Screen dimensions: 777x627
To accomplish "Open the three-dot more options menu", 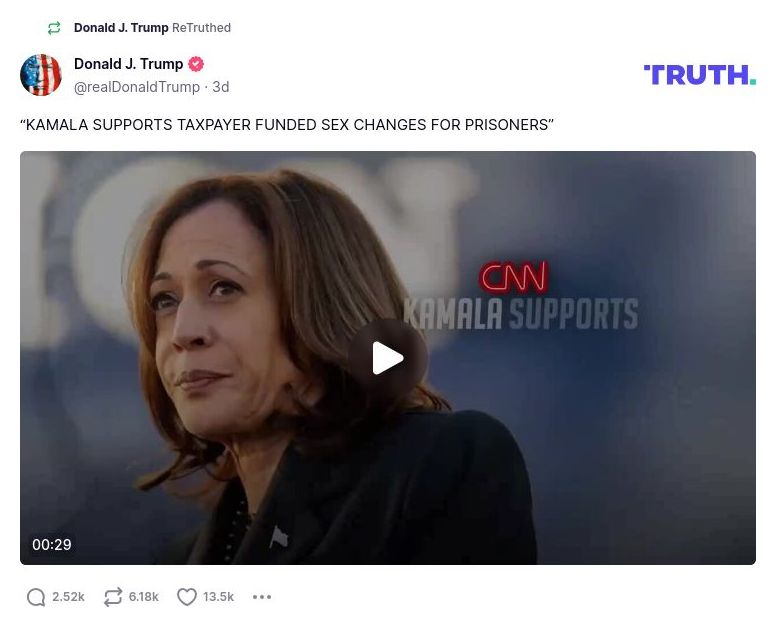I will (x=262, y=597).
